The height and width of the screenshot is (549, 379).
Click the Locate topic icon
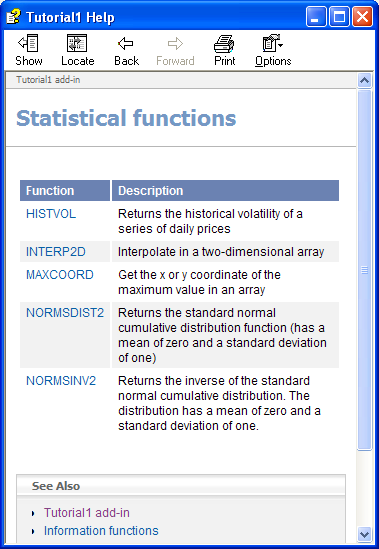coord(77,43)
